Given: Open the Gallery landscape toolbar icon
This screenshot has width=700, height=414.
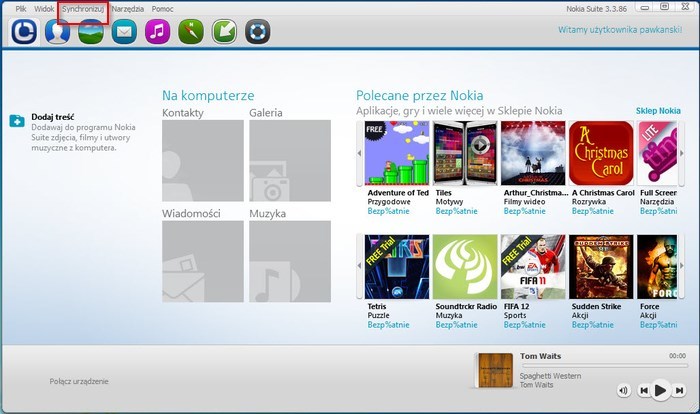Looking at the screenshot, I should 91,32.
